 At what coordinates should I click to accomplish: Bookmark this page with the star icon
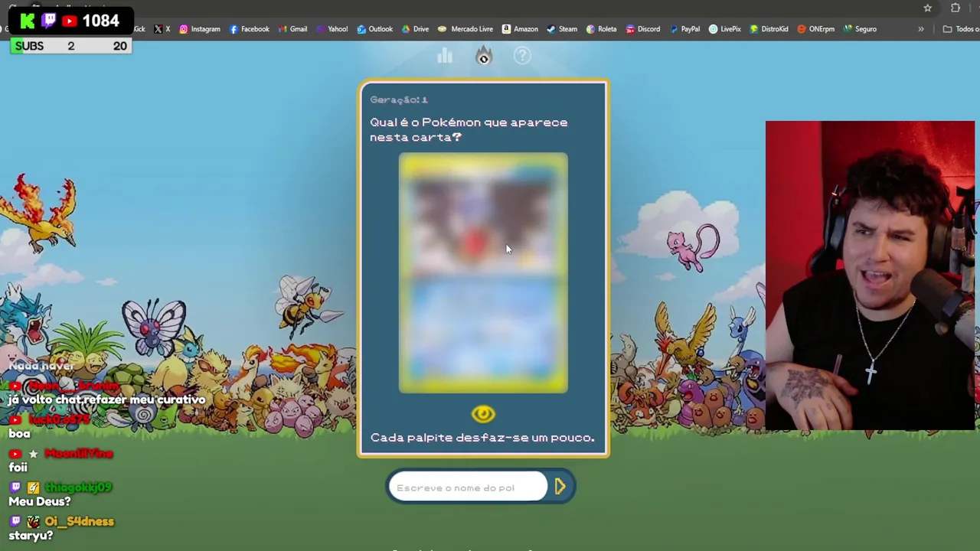pos(927,8)
